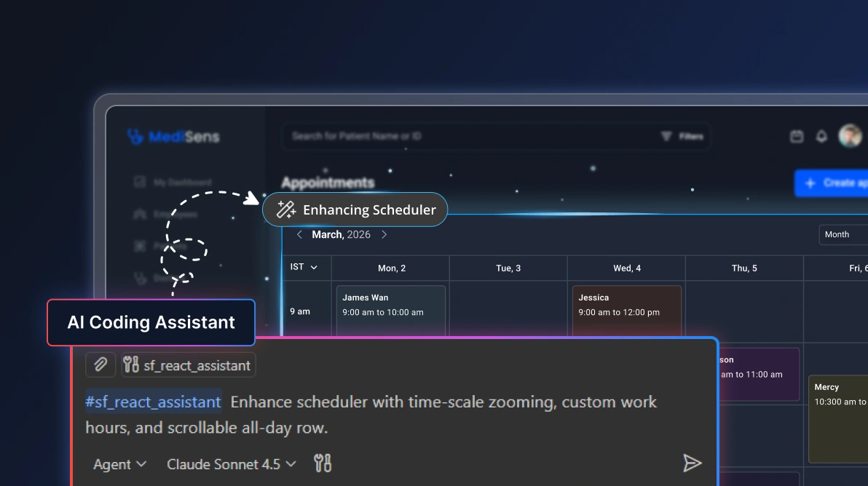Open My Dashboard in sidebar
The height and width of the screenshot is (486, 868).
click(x=173, y=182)
